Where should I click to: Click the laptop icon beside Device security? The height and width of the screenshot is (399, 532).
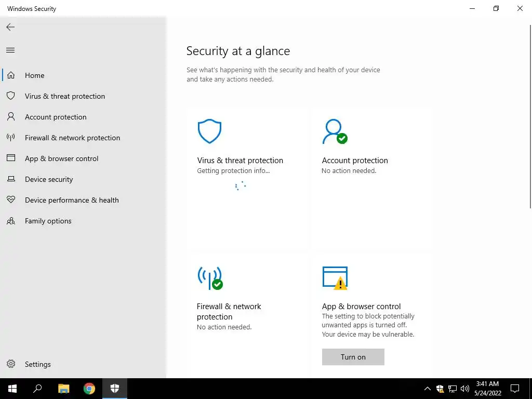pyautogui.click(x=11, y=179)
